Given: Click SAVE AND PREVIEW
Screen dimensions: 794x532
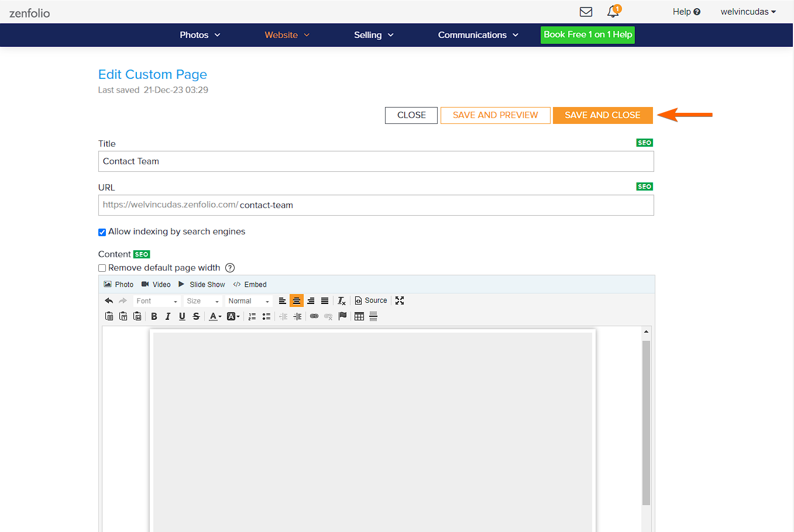Looking at the screenshot, I should pyautogui.click(x=495, y=115).
